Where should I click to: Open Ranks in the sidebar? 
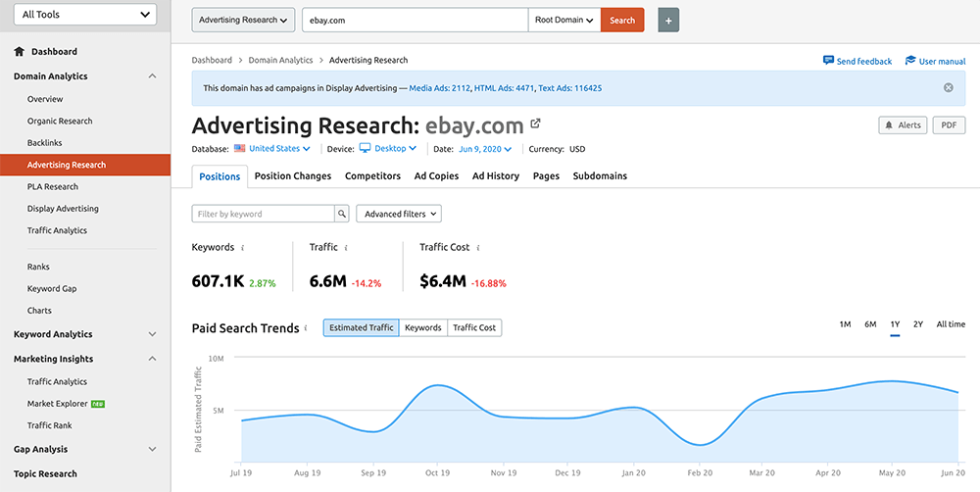pyautogui.click(x=38, y=267)
